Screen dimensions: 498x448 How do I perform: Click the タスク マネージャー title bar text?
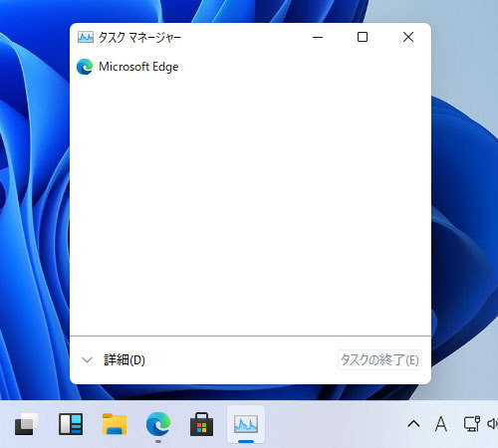pyautogui.click(x=139, y=37)
